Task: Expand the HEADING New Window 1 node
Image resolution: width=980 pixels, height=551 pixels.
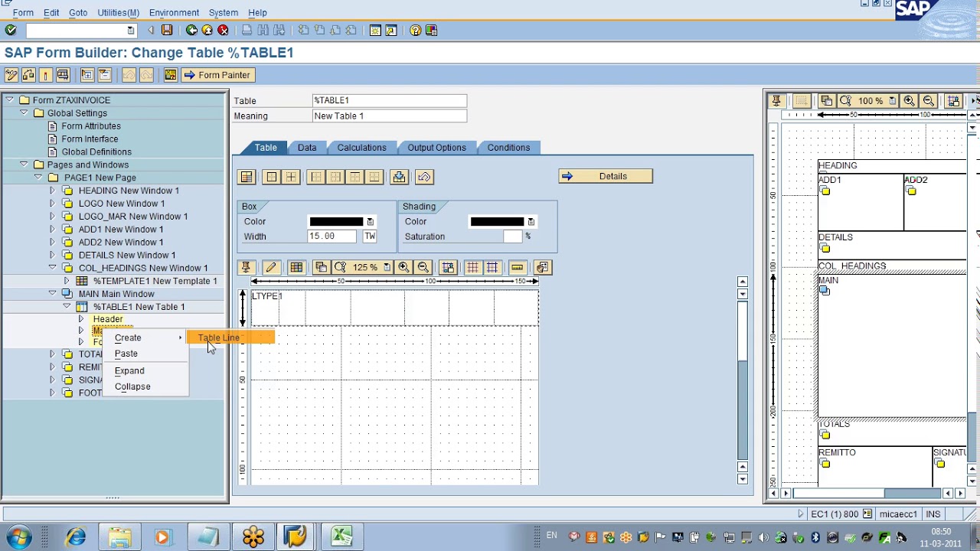Action: [52, 191]
